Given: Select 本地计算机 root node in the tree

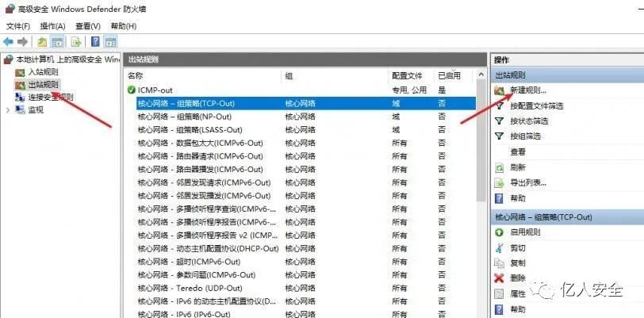Looking at the screenshot, I should point(67,59).
